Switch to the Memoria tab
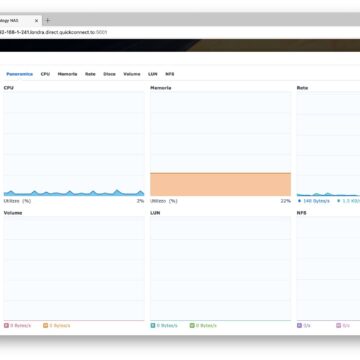 (x=67, y=74)
